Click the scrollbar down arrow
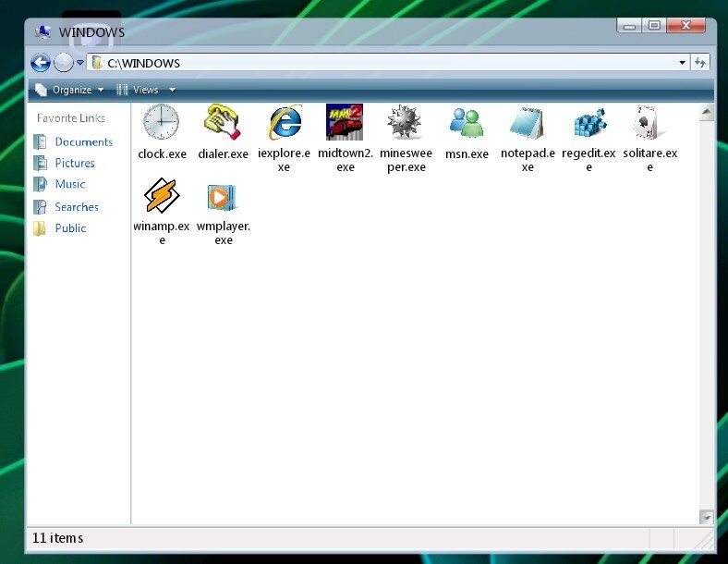The height and width of the screenshot is (564, 728). coord(706,517)
